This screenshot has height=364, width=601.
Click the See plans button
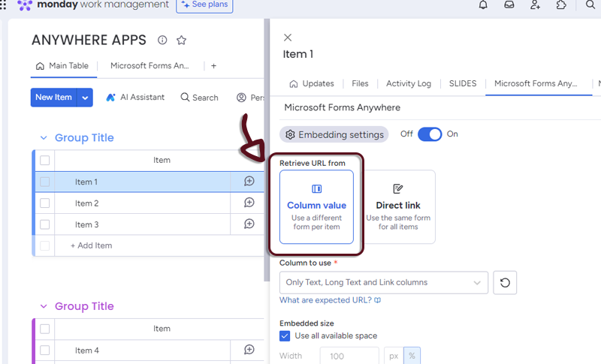(x=204, y=5)
